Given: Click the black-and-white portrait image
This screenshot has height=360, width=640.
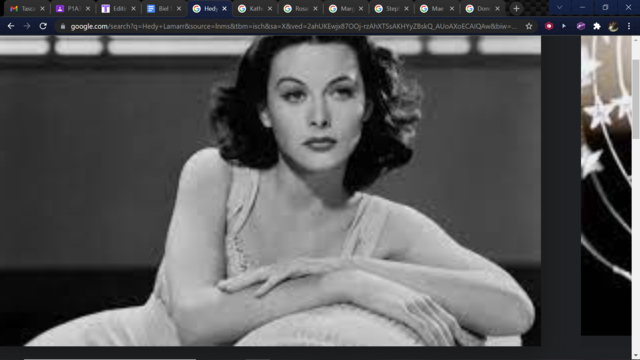Looking at the screenshot, I should coord(270,191).
